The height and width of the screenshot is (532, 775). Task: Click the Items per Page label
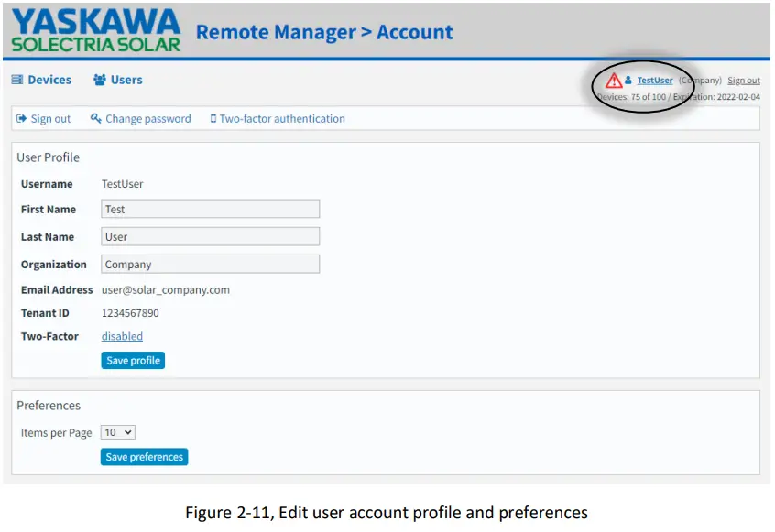[57, 433]
